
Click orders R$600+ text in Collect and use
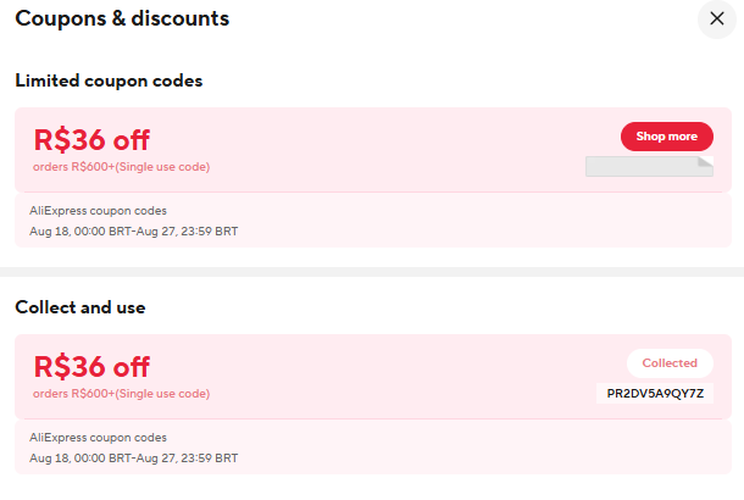pyautogui.click(x=121, y=394)
